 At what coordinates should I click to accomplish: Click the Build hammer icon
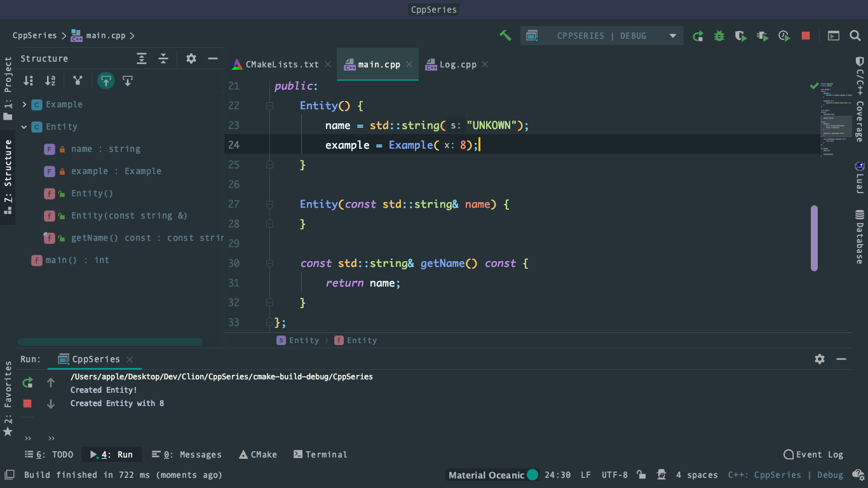pos(505,36)
